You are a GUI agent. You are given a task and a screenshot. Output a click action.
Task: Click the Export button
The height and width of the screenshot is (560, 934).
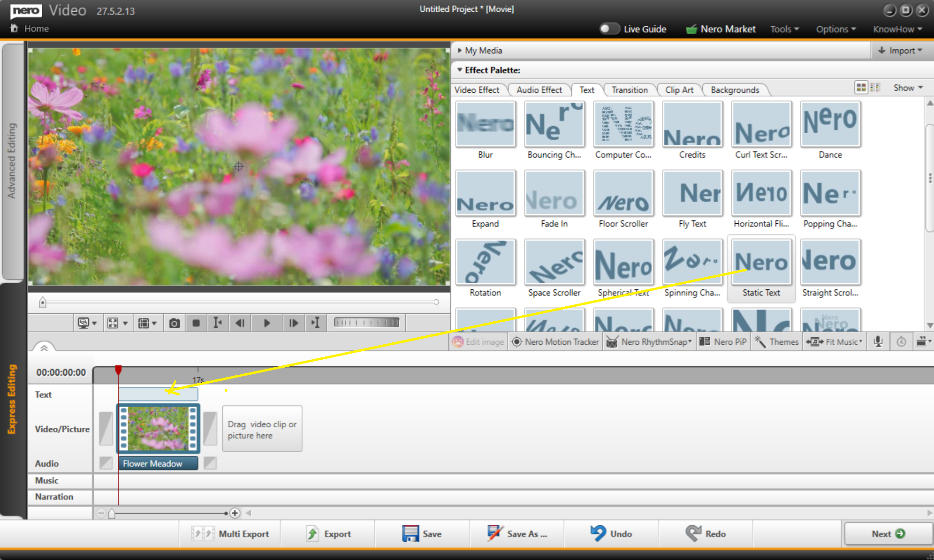click(x=328, y=534)
